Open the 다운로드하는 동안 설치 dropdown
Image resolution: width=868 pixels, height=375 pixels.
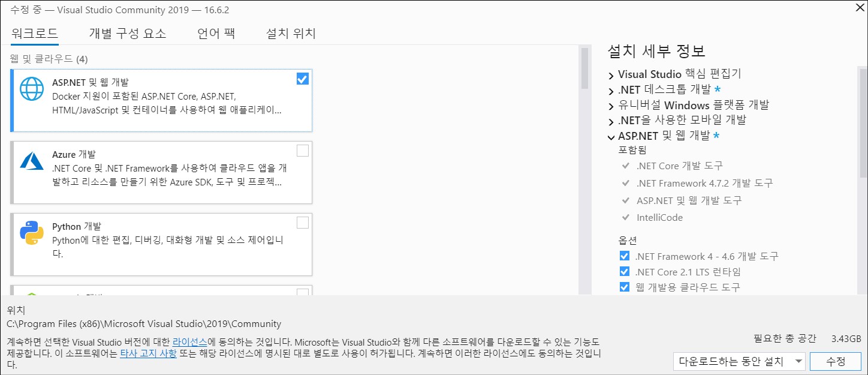tap(739, 361)
